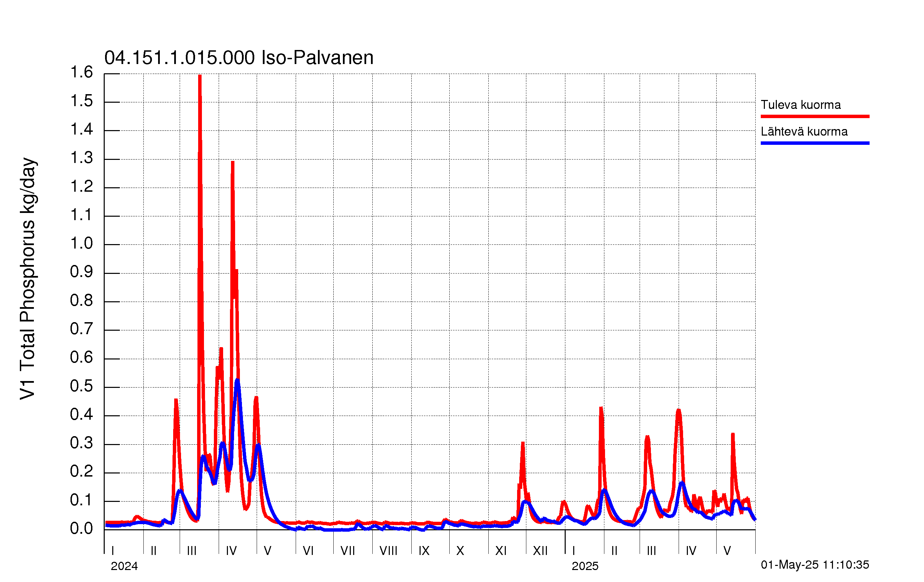Click the y-axis value "0.5"
The width and height of the screenshot is (924, 582).
point(81,386)
